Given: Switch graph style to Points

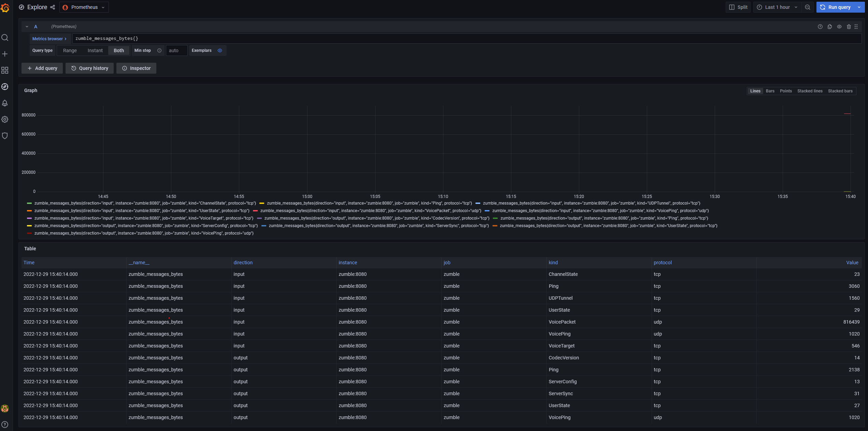Looking at the screenshot, I should click(x=786, y=91).
